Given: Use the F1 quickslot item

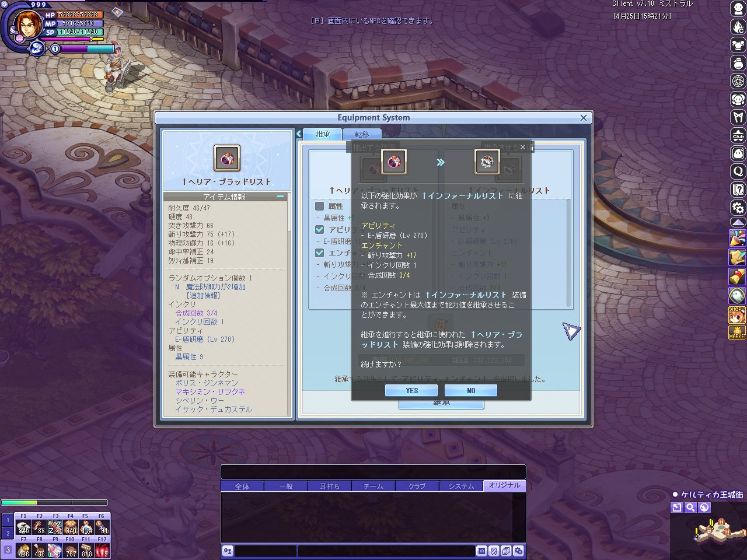Looking at the screenshot, I should point(23,527).
